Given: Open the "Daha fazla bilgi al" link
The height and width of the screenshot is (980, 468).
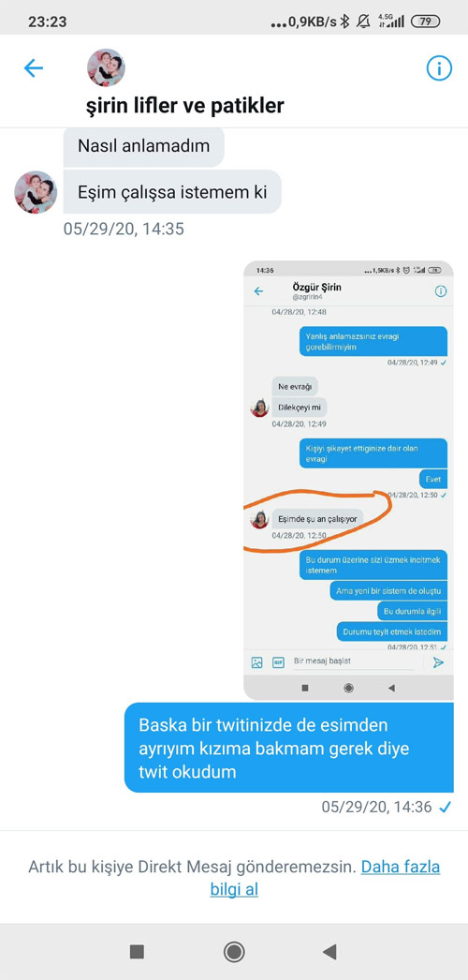Looking at the screenshot, I should (x=325, y=878).
